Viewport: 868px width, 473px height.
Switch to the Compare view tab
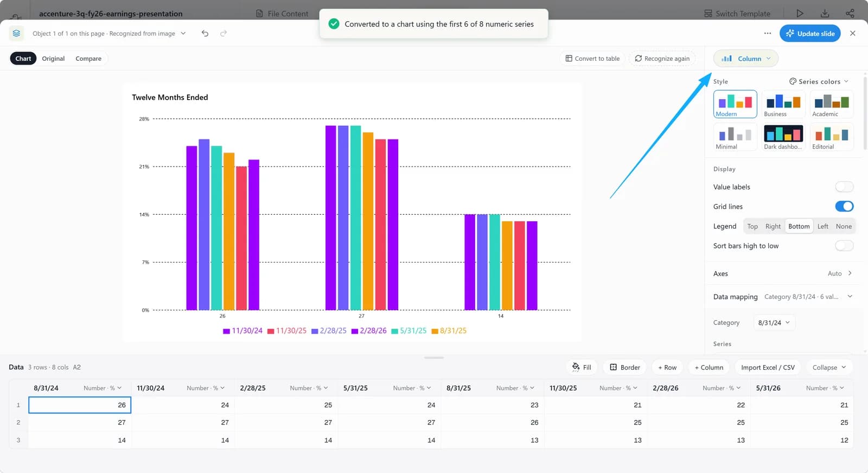(88, 59)
